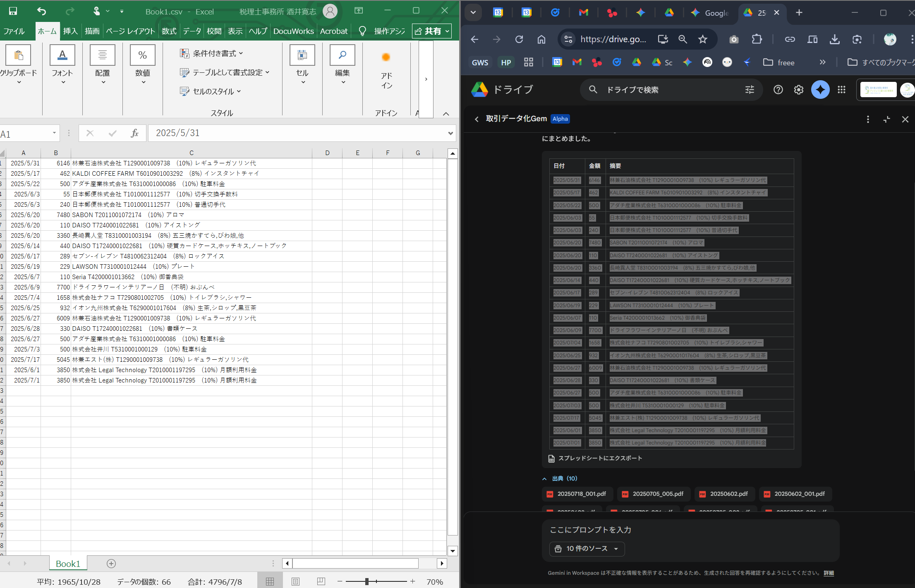Click the lightbulb Tell Me icon
The width and height of the screenshot is (915, 588).
point(362,31)
